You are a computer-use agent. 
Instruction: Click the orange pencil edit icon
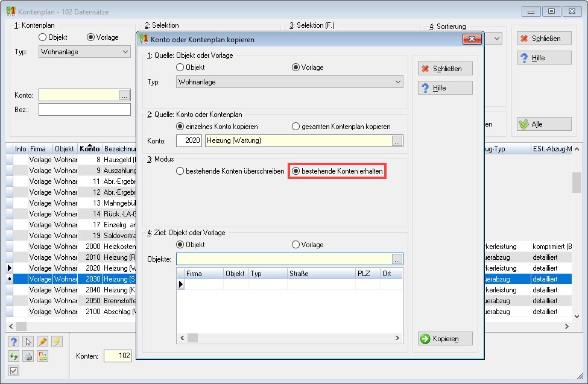(x=43, y=342)
